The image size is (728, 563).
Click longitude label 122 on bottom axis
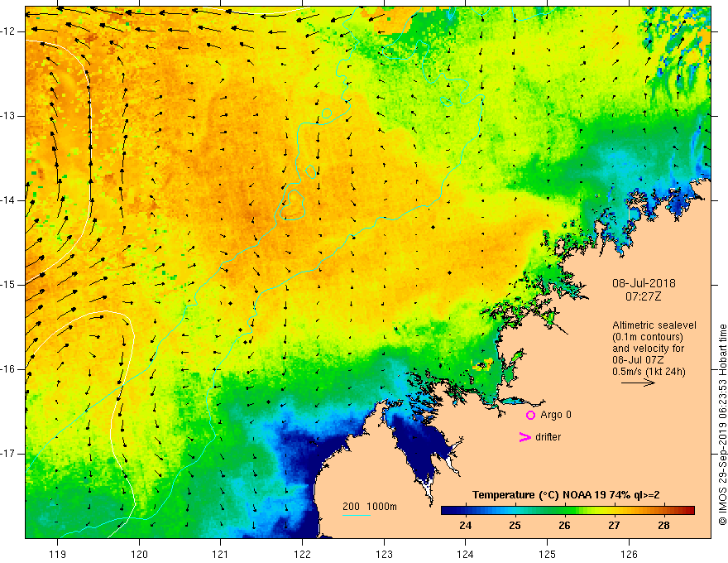click(x=302, y=554)
